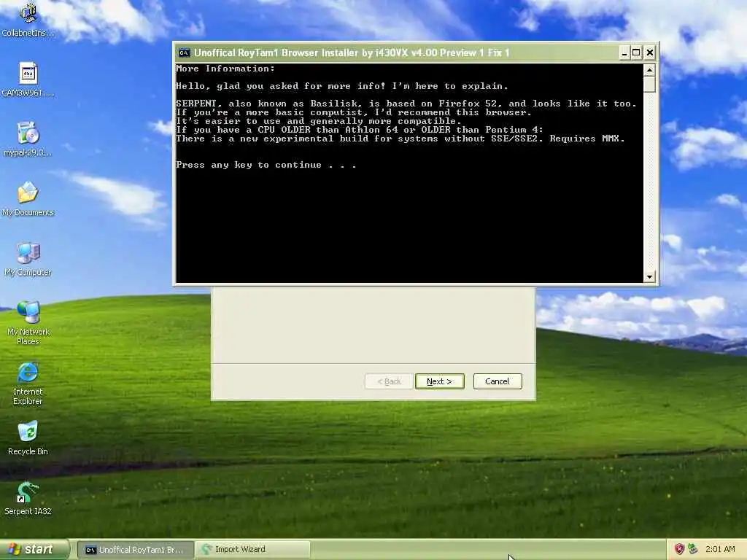Click the console vertical scrollbar thumb
The height and width of the screenshot is (560, 747).
click(649, 85)
